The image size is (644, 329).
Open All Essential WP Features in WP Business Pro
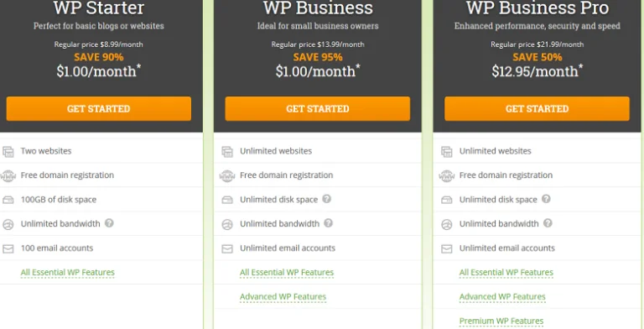[506, 272]
